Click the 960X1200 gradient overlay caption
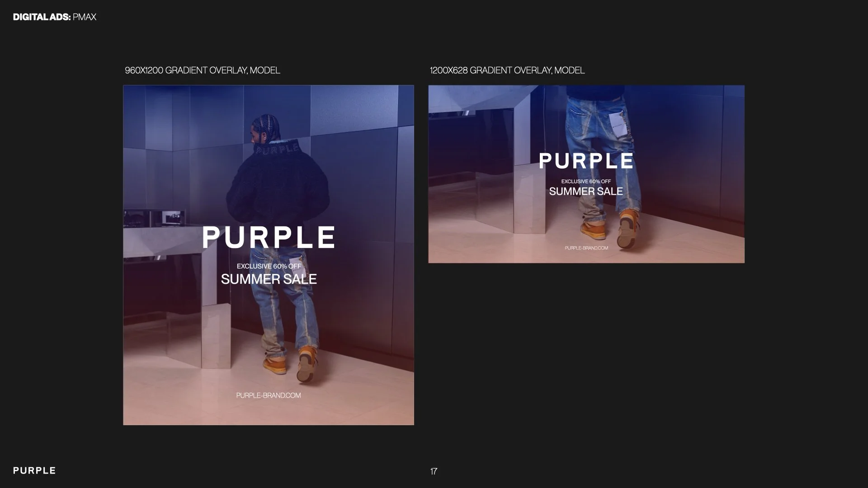This screenshot has width=868, height=488. tap(202, 70)
